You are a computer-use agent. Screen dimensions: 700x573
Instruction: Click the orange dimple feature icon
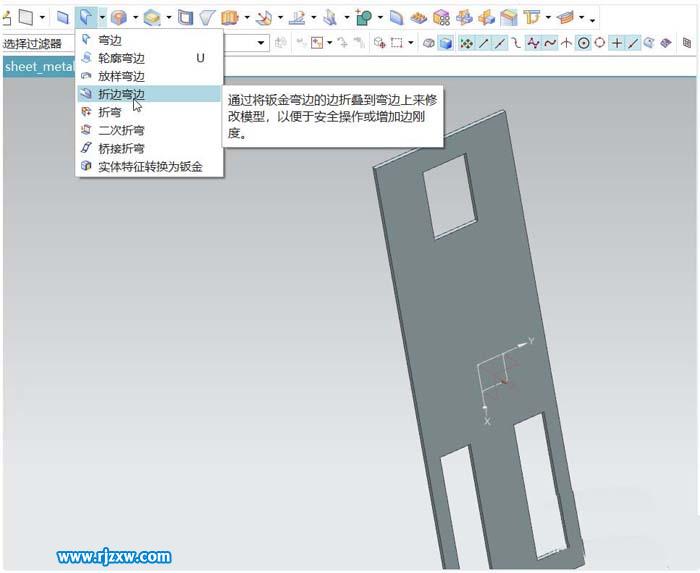coord(118,18)
